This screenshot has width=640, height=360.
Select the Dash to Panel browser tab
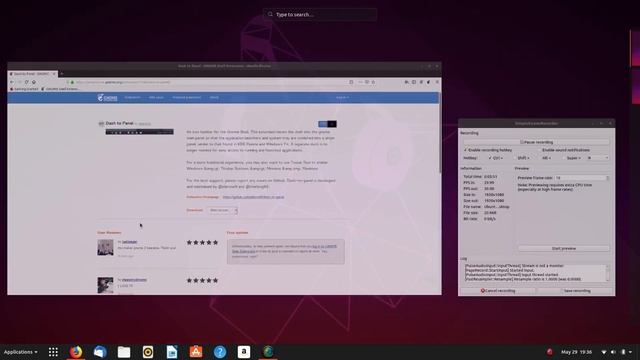point(32,74)
